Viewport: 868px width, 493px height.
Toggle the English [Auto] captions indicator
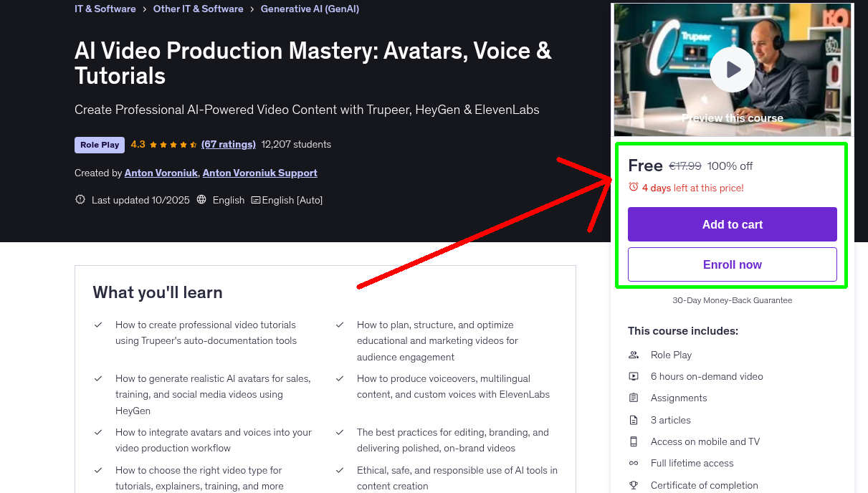click(287, 200)
